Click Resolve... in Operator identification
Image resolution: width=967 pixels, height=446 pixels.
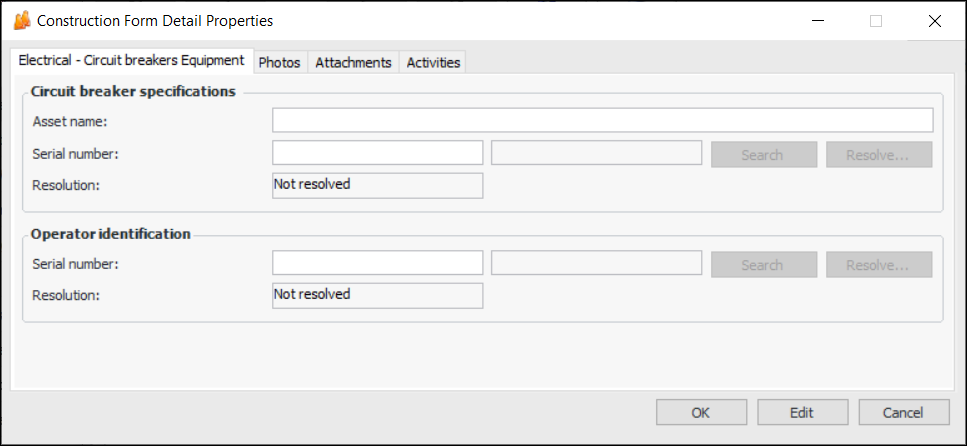pos(878,265)
